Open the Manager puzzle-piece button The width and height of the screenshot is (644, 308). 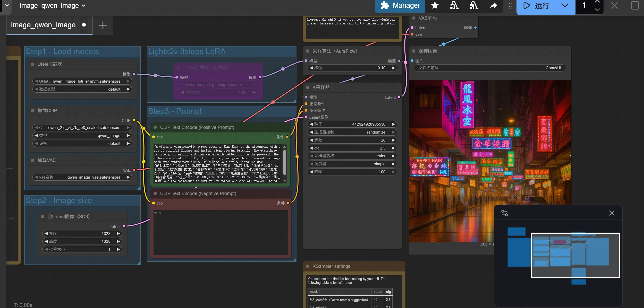pyautogui.click(x=400, y=5)
